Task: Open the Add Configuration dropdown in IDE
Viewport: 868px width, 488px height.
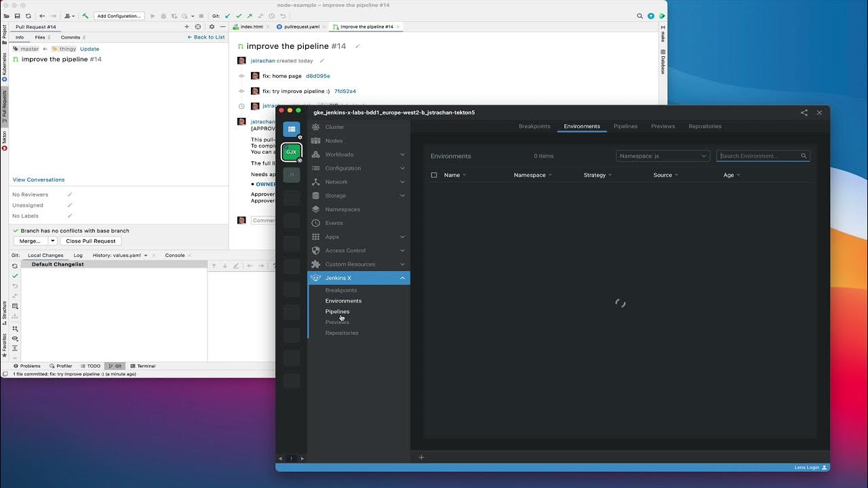Action: click(x=119, y=16)
